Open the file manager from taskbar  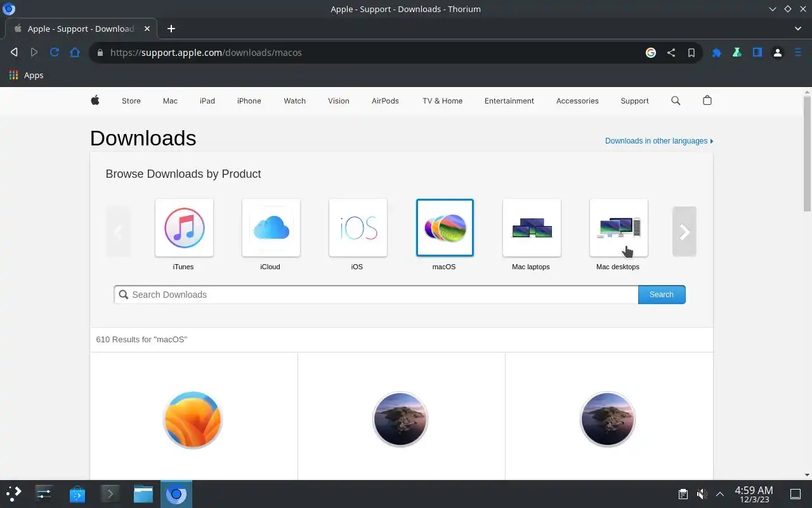click(x=143, y=493)
